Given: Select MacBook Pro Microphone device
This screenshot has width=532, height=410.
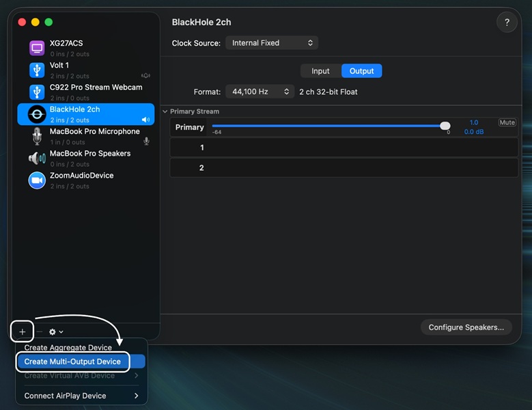Looking at the screenshot, I should pyautogui.click(x=86, y=137).
